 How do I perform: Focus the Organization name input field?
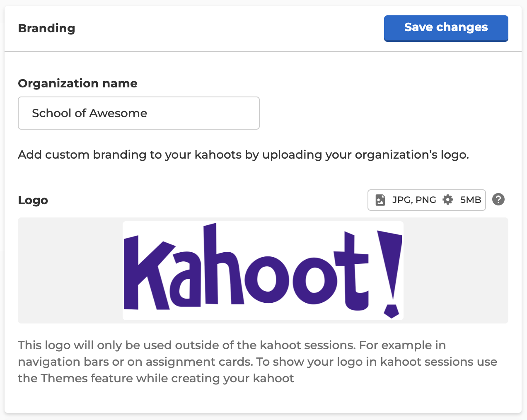[139, 113]
